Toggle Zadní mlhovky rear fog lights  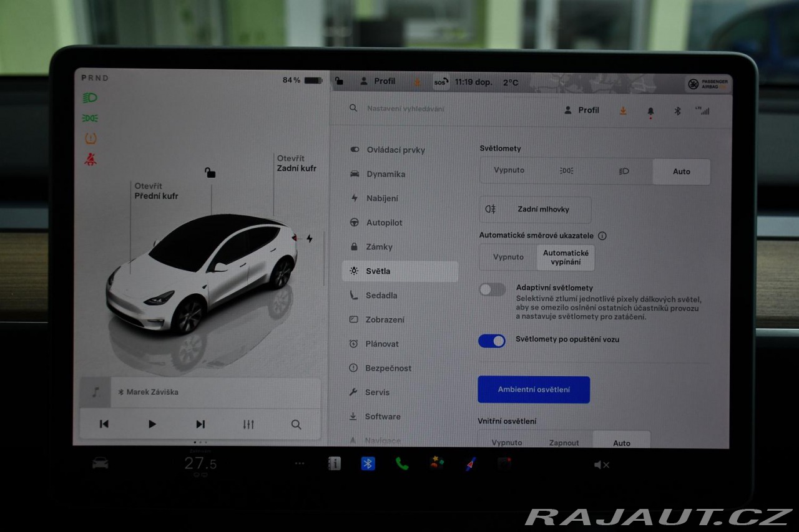[x=535, y=210]
